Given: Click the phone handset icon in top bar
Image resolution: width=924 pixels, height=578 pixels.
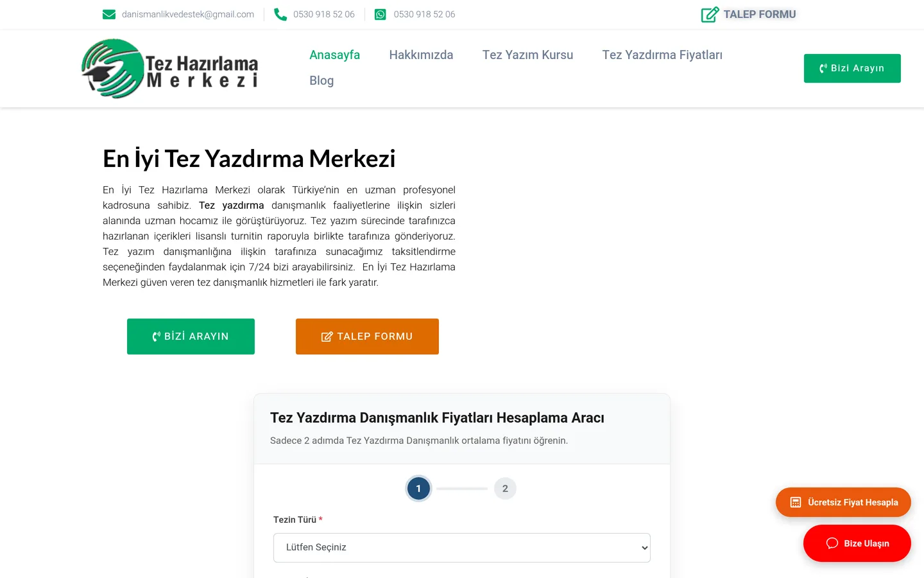Looking at the screenshot, I should tap(280, 14).
